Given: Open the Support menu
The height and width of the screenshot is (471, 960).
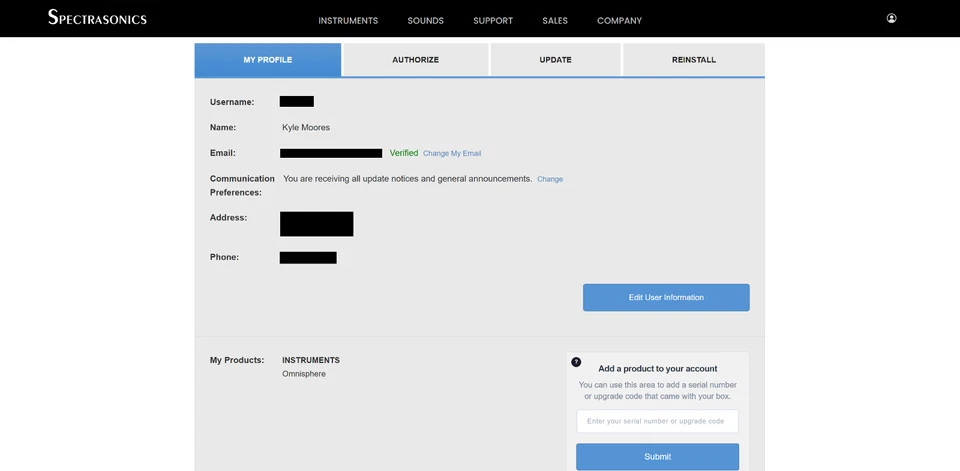Looking at the screenshot, I should pos(493,21).
